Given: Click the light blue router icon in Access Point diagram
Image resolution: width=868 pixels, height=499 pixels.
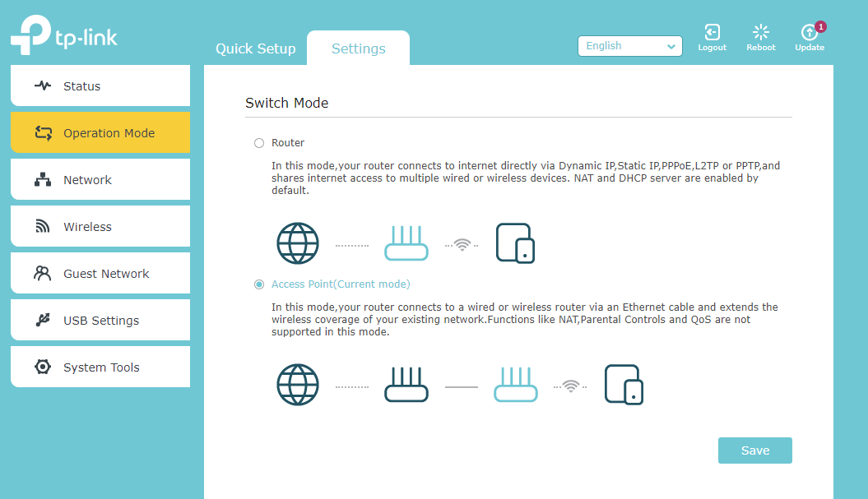Looking at the screenshot, I should [515, 385].
